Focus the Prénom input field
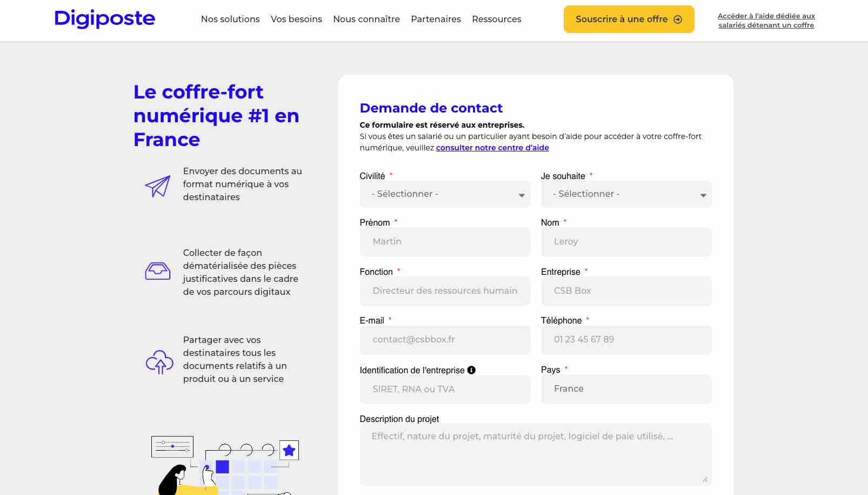 point(445,242)
